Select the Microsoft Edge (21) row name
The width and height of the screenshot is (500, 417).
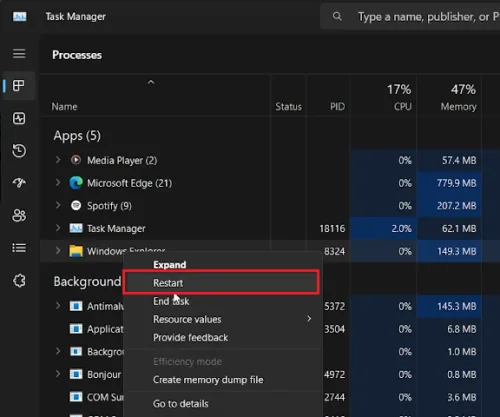130,183
